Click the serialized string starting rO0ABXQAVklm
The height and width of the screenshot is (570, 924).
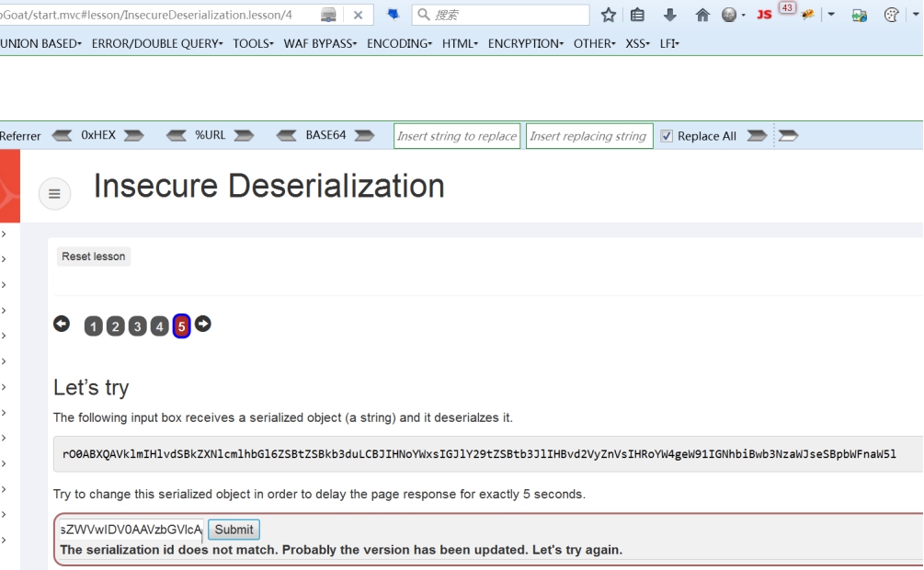[x=479, y=454]
